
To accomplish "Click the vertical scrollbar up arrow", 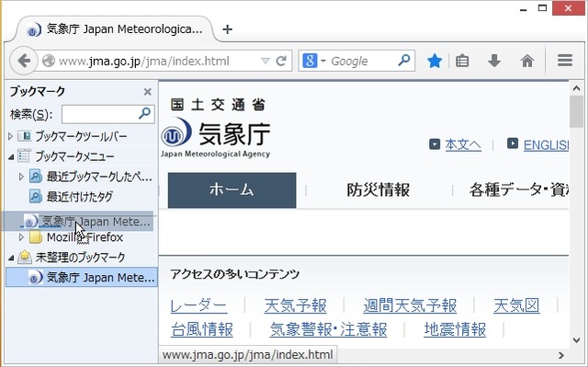I will pyautogui.click(x=576, y=89).
